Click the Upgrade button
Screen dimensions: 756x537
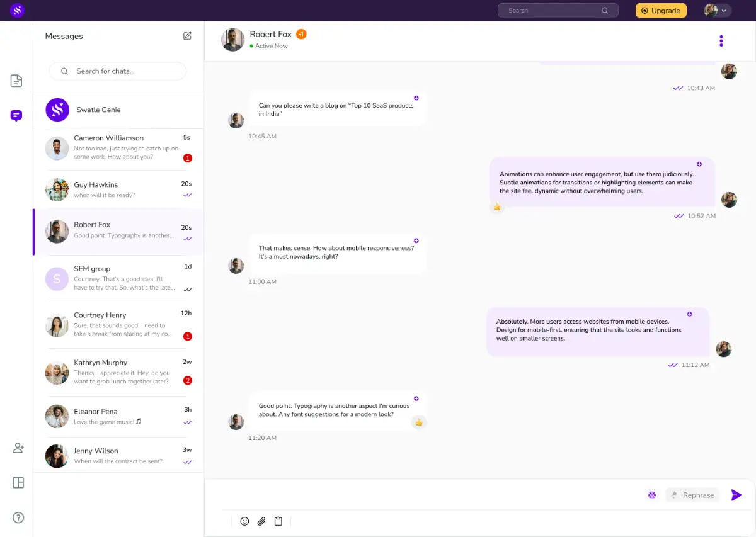pos(661,11)
